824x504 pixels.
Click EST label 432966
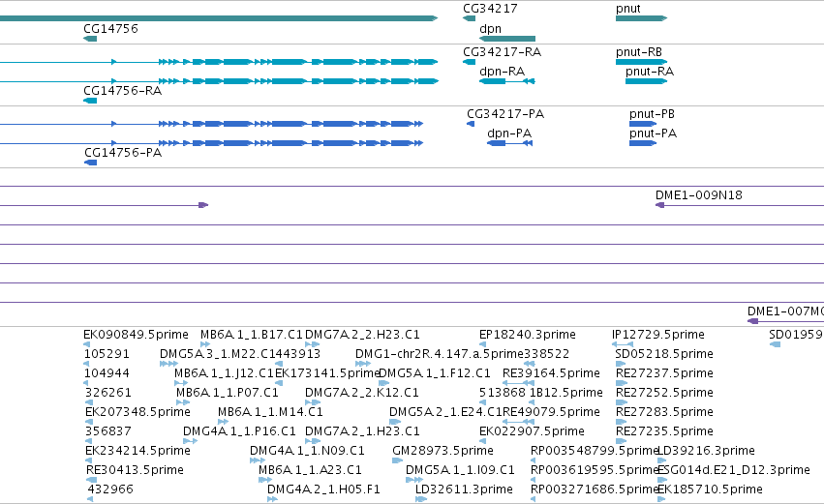(110, 489)
